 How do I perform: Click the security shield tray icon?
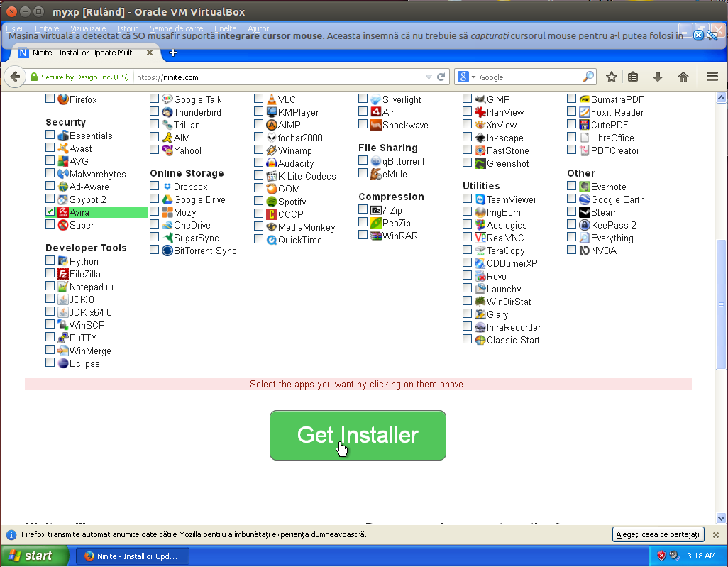[x=661, y=556]
